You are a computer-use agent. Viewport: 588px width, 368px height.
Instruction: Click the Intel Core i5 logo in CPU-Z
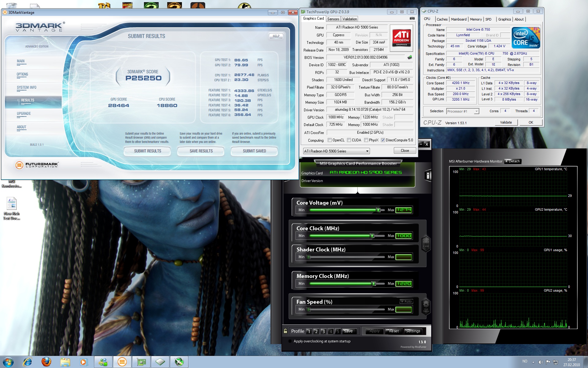526,38
